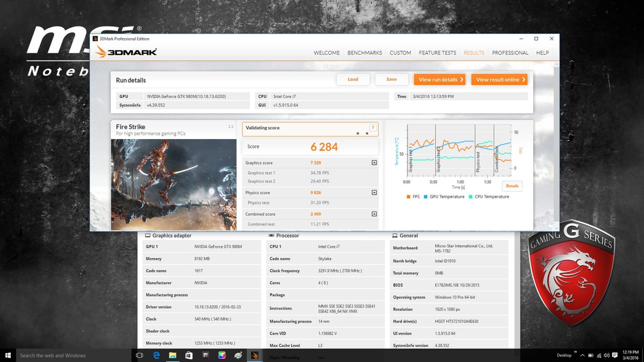Click GPU field NVIDIA GeForce GTX 980M
The height and width of the screenshot is (362, 644).
[196, 96]
